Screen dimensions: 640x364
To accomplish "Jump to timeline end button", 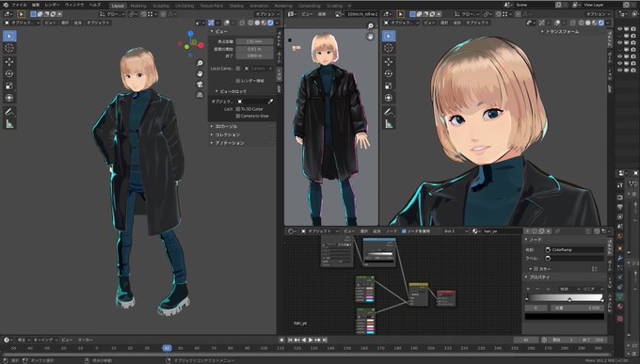I will pos(325,340).
